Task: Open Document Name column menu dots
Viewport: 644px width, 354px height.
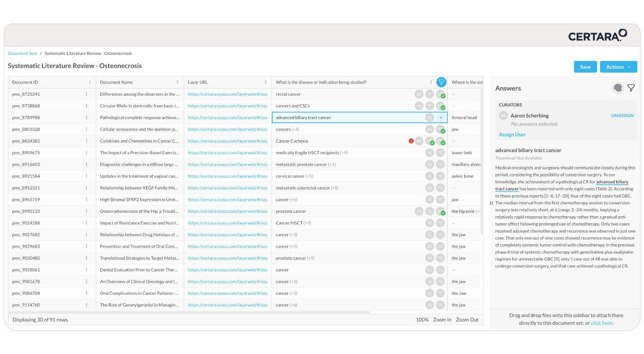Action: coord(178,82)
